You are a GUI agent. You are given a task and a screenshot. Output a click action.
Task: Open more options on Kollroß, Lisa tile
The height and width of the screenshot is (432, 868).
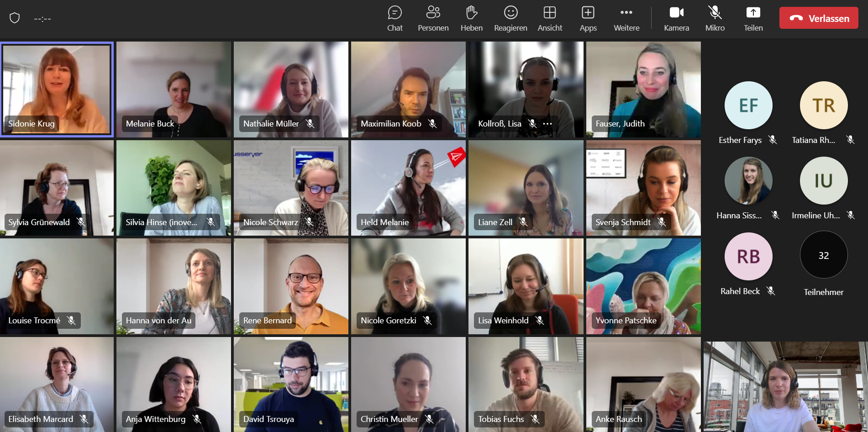point(547,124)
